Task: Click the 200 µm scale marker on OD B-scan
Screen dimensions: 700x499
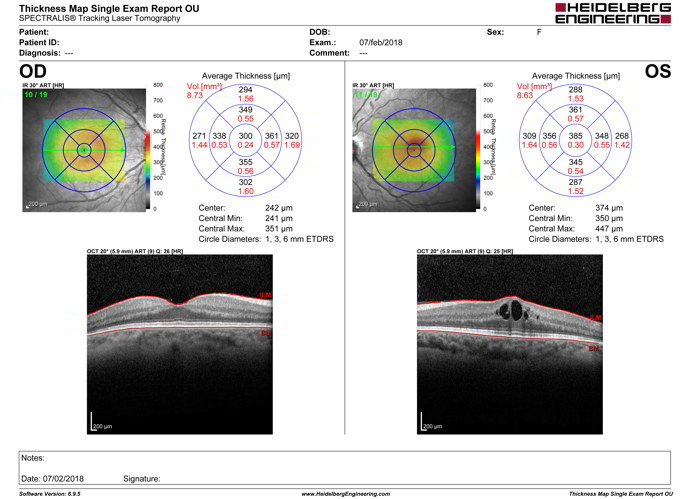Action: [x=101, y=426]
